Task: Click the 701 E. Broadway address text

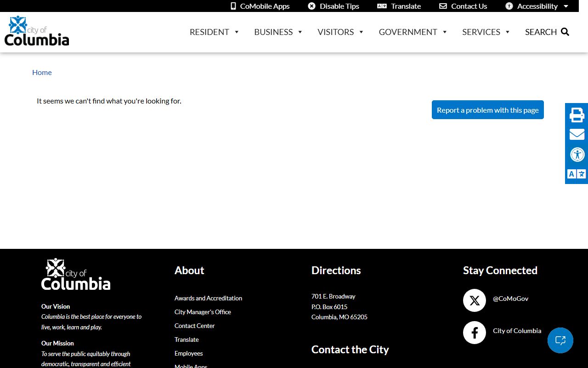Action: click(334, 296)
